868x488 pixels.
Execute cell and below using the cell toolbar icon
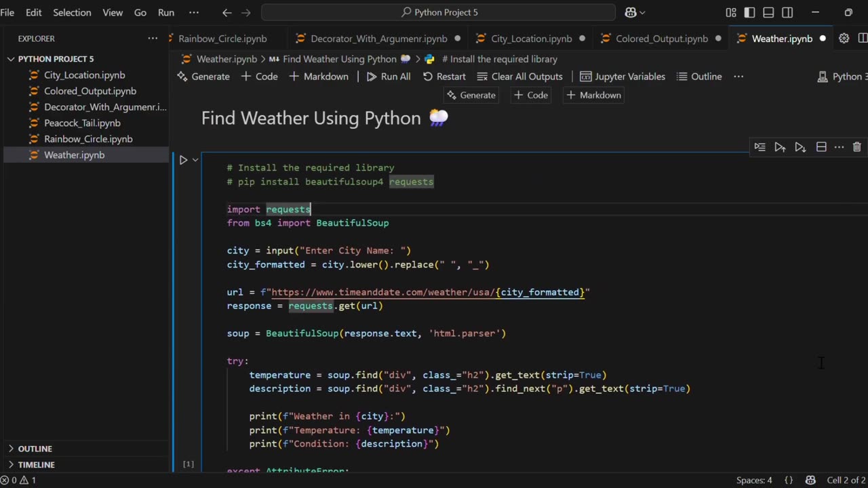point(800,147)
